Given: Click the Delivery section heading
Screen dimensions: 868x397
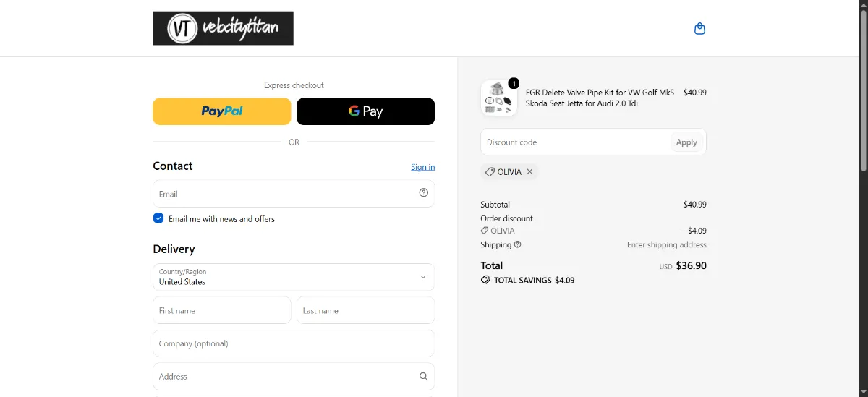Looking at the screenshot, I should click(174, 249).
